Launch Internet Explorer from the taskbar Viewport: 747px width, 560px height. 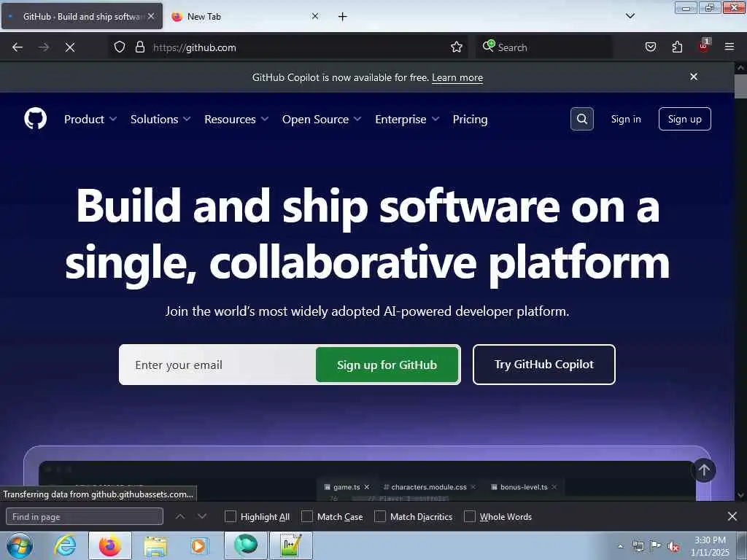pyautogui.click(x=65, y=545)
